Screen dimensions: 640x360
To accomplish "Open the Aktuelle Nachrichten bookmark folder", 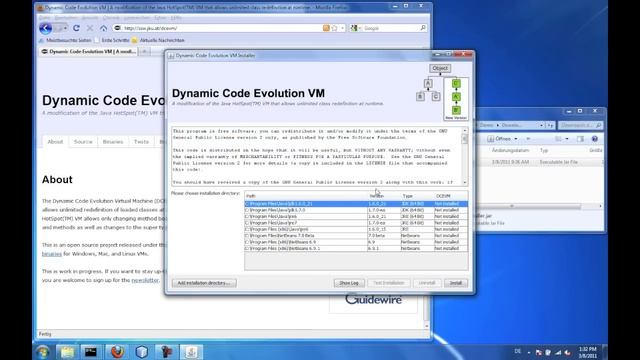I will click(x=158, y=40).
